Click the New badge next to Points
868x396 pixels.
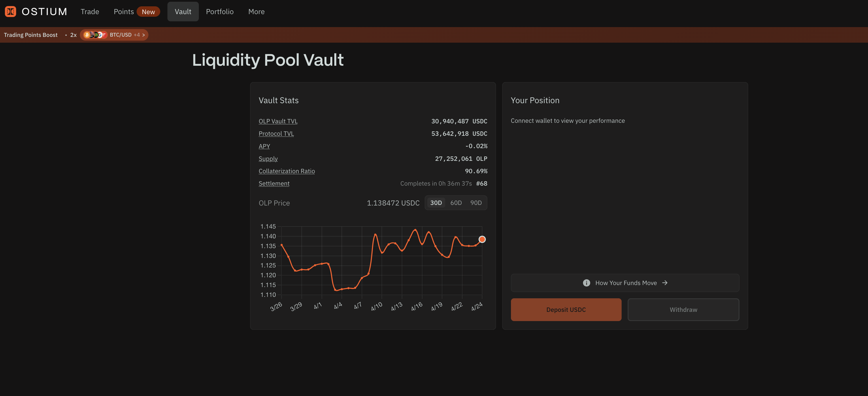[148, 12]
